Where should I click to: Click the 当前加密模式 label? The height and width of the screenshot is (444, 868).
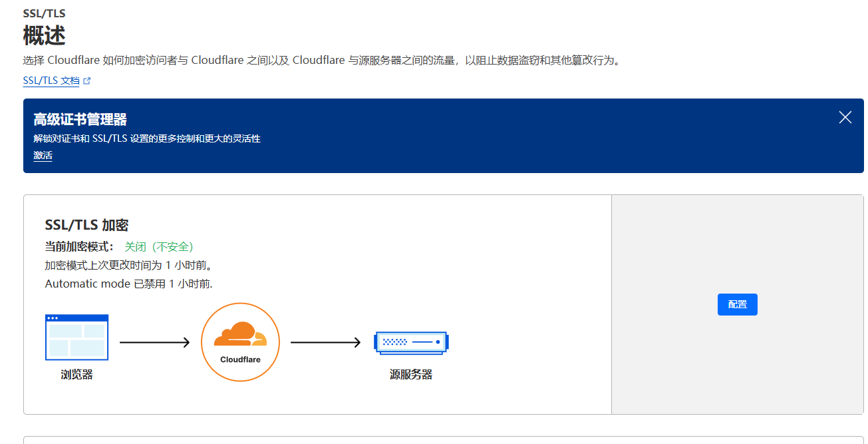tap(79, 247)
